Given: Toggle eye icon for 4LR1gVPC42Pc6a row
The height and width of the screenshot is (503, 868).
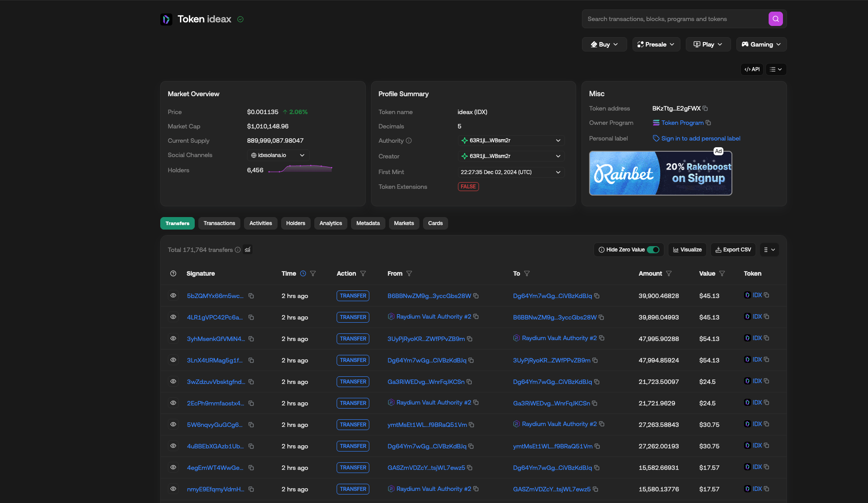Looking at the screenshot, I should coord(173,317).
